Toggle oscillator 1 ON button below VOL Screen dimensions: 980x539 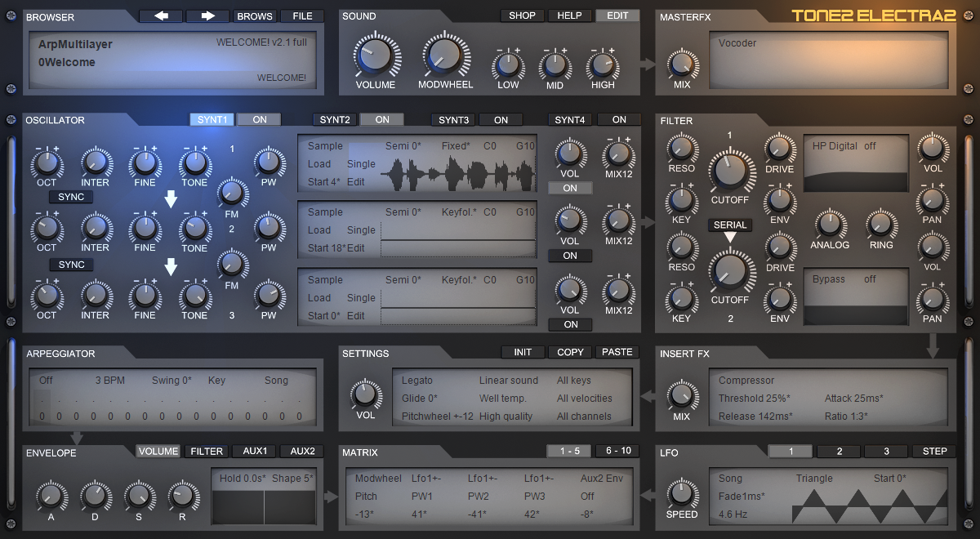coord(570,188)
